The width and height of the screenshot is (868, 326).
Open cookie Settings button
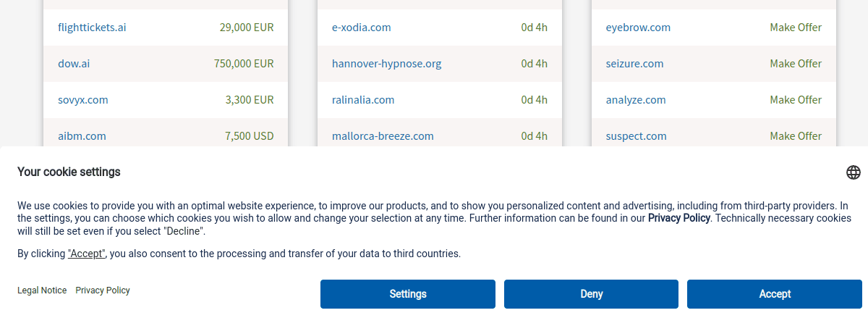[x=408, y=294]
